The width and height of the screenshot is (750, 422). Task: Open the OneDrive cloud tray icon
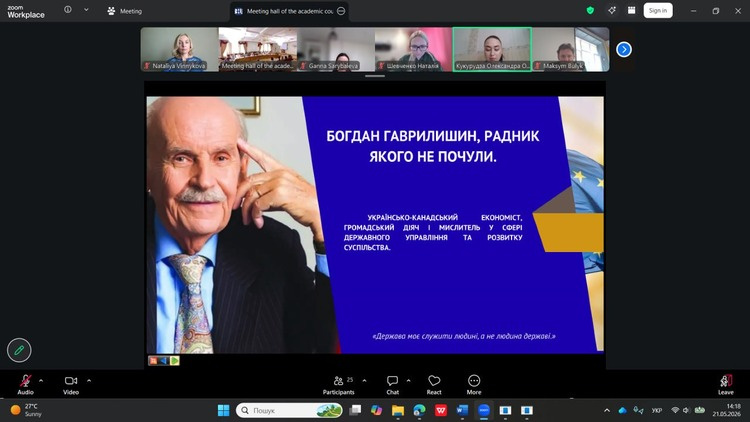(x=622, y=411)
